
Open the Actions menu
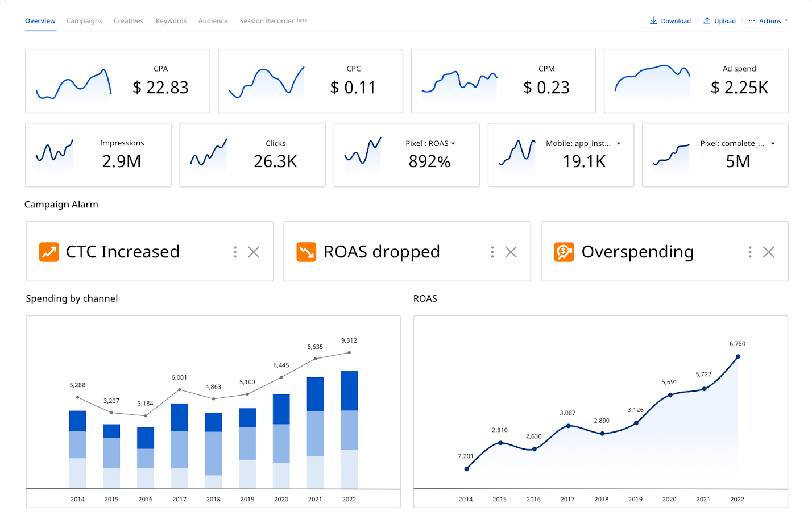768,21
